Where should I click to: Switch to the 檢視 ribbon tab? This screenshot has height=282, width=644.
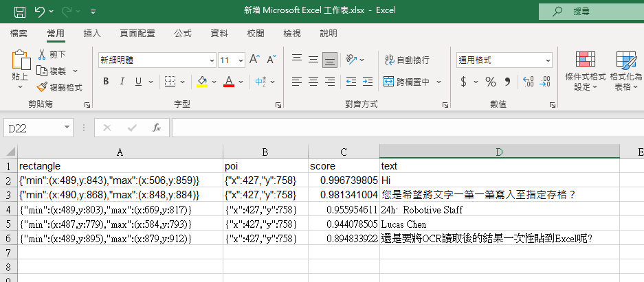click(292, 34)
